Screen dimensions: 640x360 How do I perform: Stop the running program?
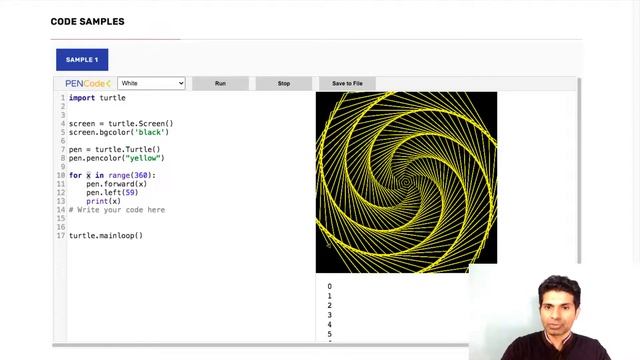tap(284, 83)
